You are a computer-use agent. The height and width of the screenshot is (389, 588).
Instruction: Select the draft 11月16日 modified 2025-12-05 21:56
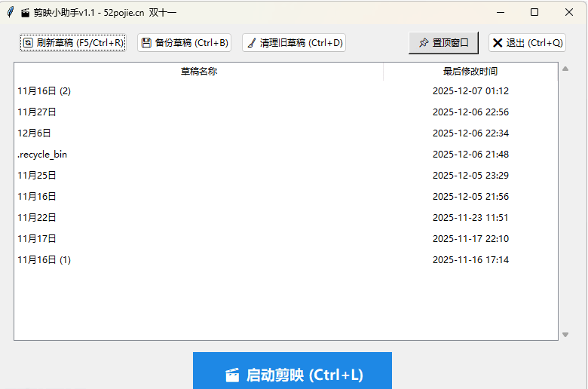[x=286, y=197]
